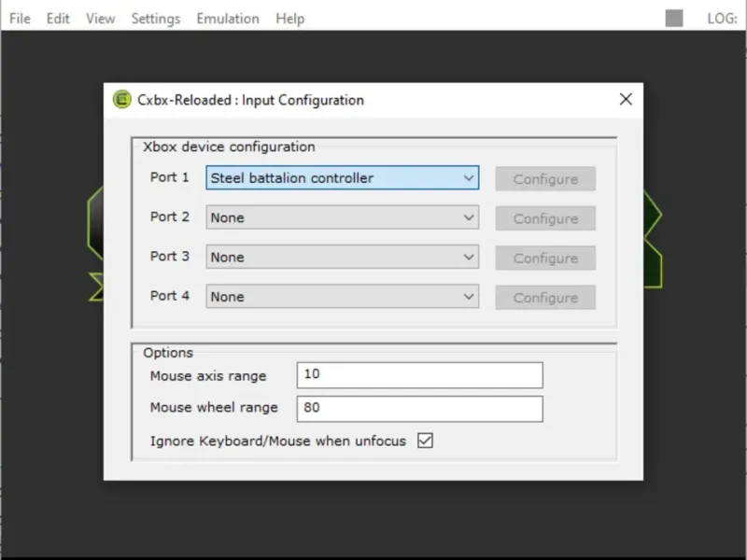Open Port 2 device dropdown
Image resolution: width=747 pixels, height=560 pixels.
pos(342,217)
